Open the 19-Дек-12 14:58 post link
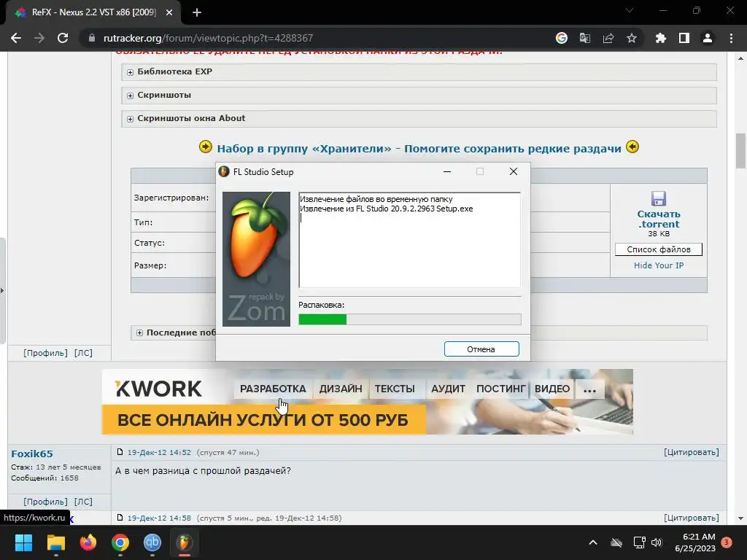747x560 pixels. click(x=159, y=518)
